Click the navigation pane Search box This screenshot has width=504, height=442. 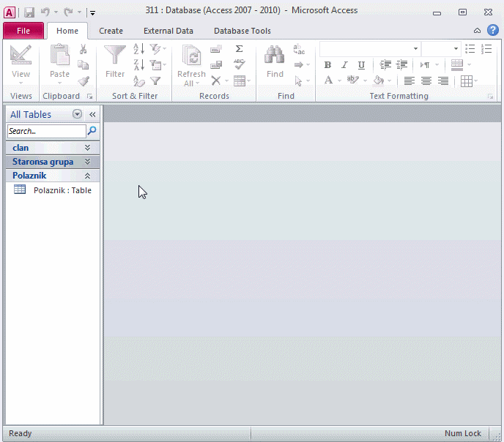click(x=46, y=131)
